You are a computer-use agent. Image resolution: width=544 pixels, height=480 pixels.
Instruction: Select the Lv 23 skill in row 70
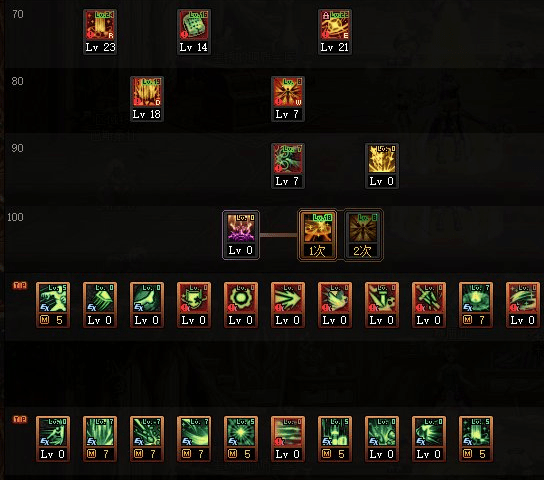(100, 32)
